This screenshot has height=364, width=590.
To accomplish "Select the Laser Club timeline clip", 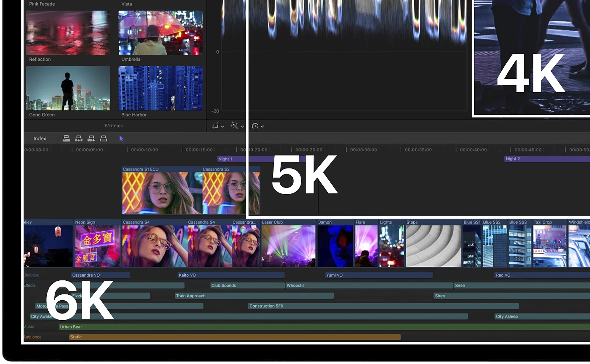I will pos(288,243).
